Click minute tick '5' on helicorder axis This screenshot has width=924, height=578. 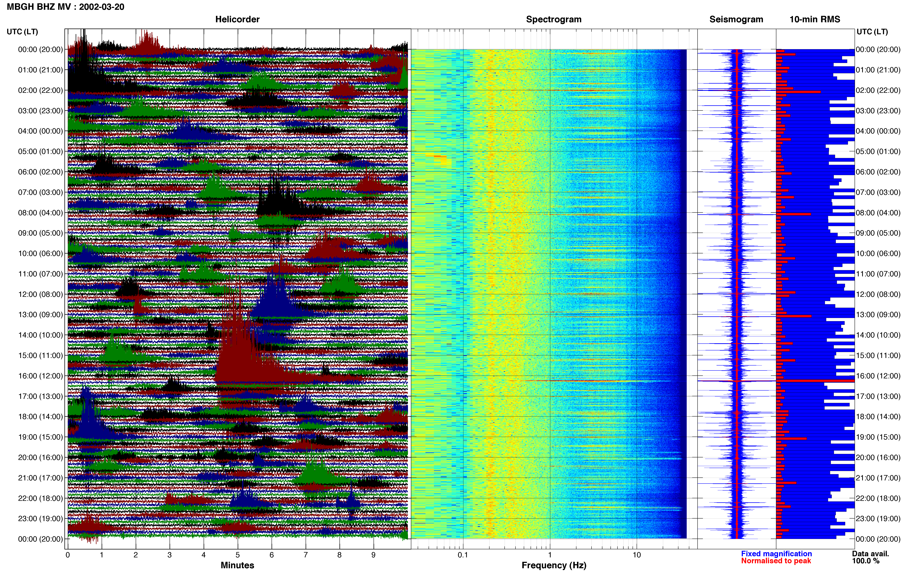click(x=238, y=555)
